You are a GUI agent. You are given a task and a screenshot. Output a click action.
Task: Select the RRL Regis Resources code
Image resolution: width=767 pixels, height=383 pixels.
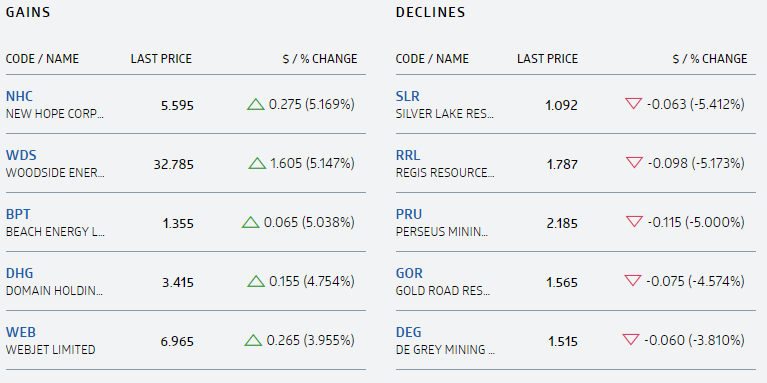(x=408, y=155)
